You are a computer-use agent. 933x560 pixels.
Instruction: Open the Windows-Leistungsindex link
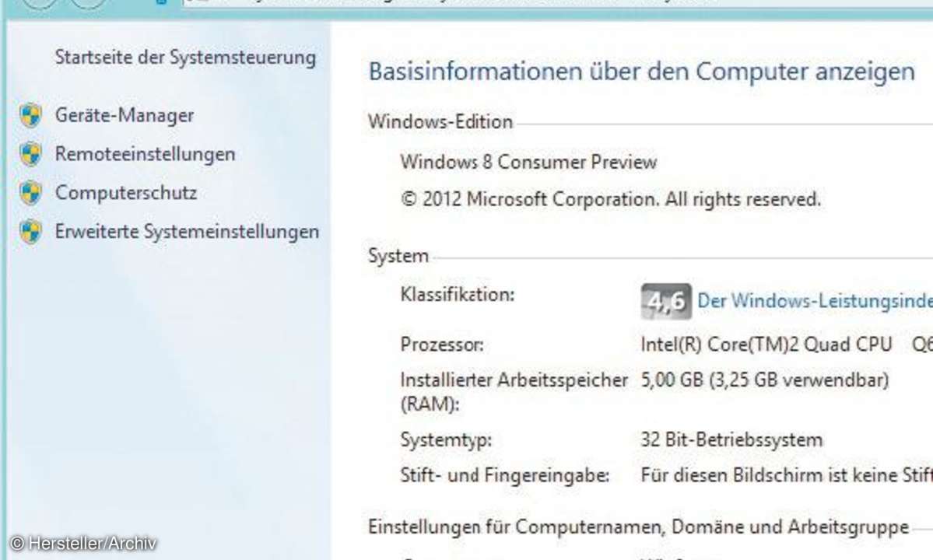coord(815,301)
